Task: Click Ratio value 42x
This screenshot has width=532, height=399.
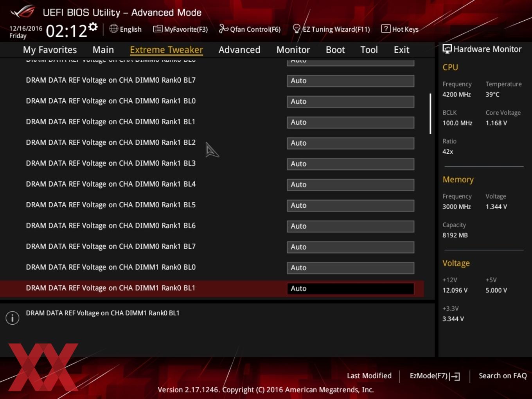Action: click(448, 151)
